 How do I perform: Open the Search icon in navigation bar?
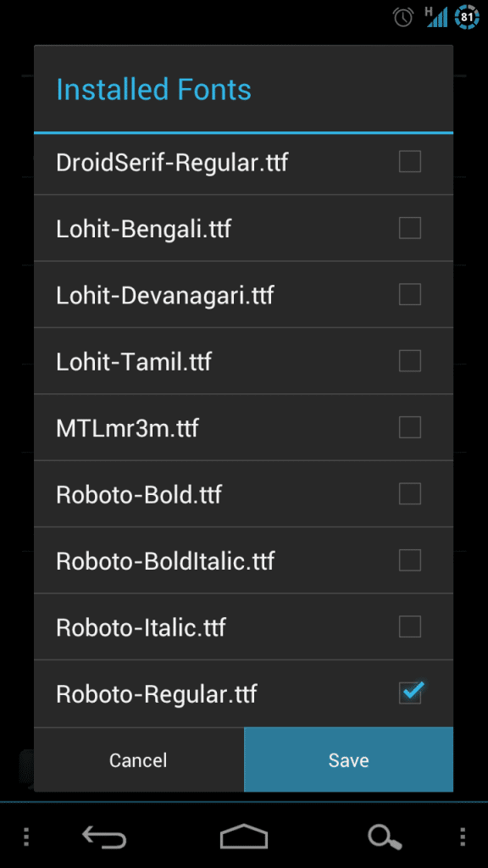pos(384,835)
